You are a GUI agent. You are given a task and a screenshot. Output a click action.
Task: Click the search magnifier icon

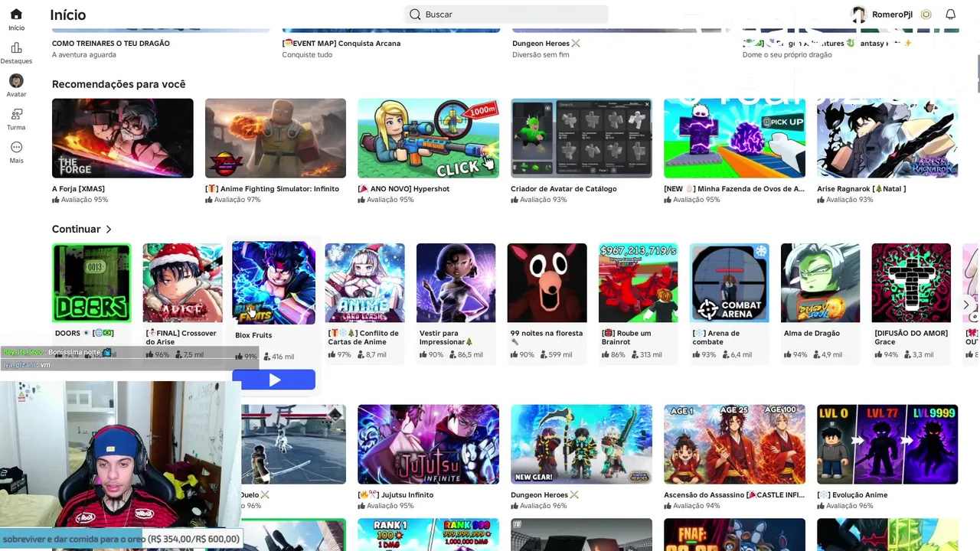click(x=415, y=15)
